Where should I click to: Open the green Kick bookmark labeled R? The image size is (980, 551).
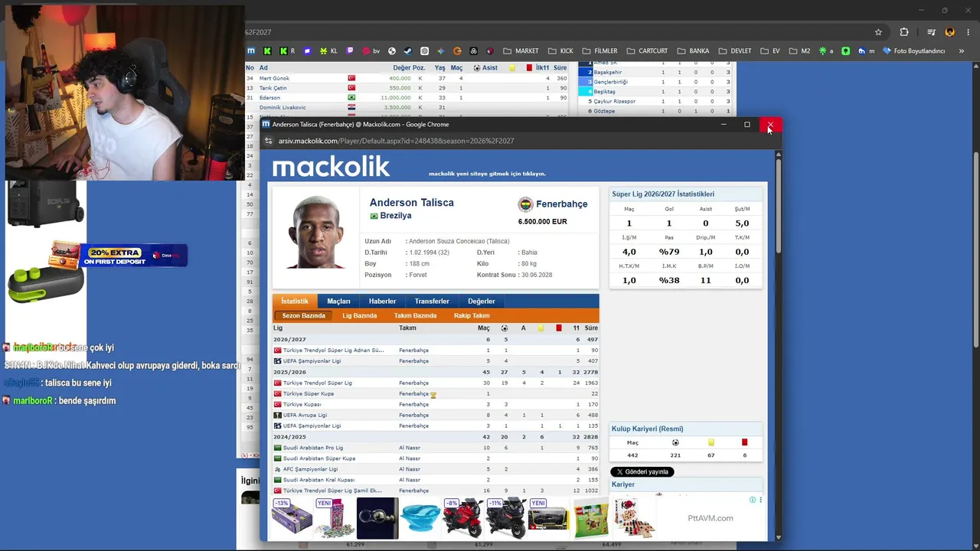tap(288, 51)
